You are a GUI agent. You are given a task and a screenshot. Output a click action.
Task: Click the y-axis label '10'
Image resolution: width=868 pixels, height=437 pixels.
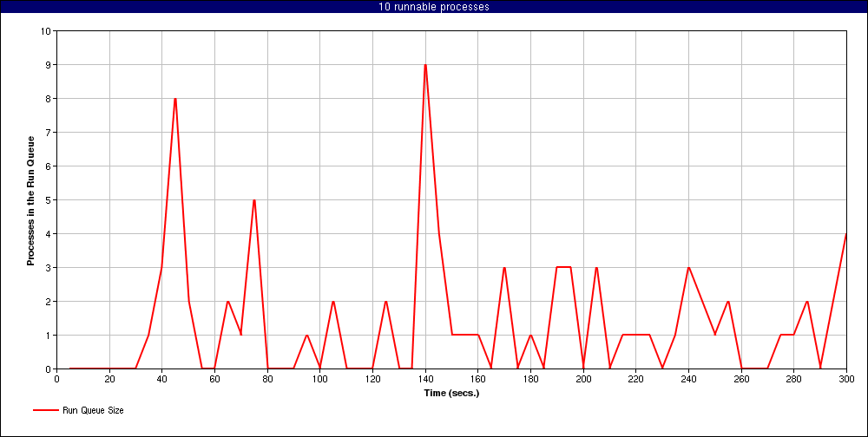click(x=46, y=31)
